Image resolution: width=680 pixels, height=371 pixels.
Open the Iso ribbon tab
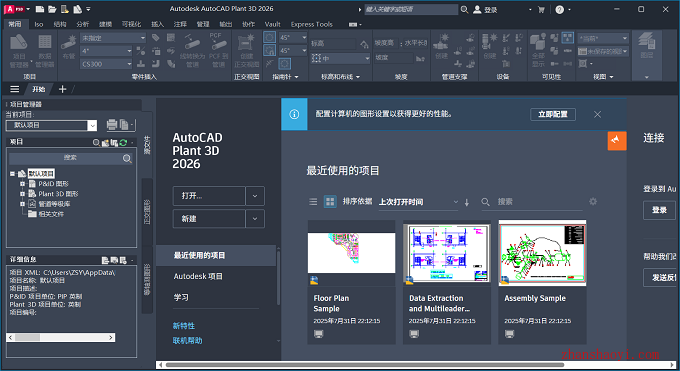[x=39, y=24]
